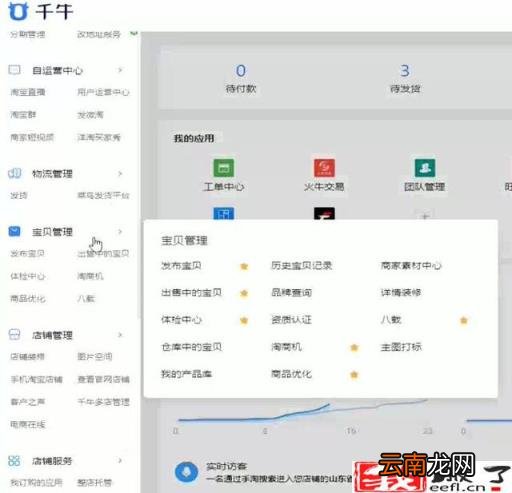
Task: Toggle the star next to 淘商机 in popup
Action: click(354, 348)
